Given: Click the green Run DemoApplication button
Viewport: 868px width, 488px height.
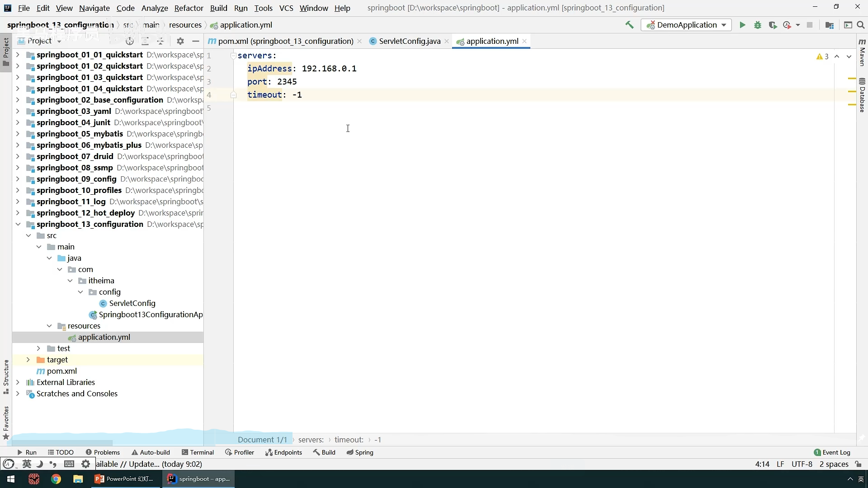Looking at the screenshot, I should 742,25.
